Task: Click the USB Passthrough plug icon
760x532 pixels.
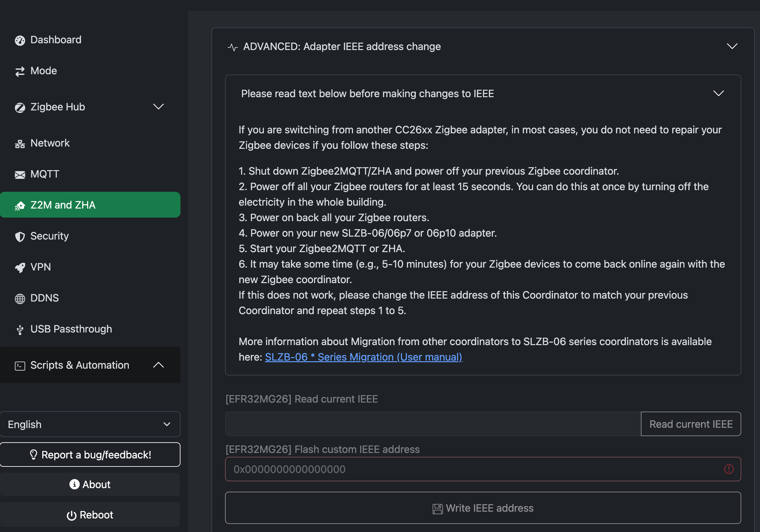Action: [20, 330]
